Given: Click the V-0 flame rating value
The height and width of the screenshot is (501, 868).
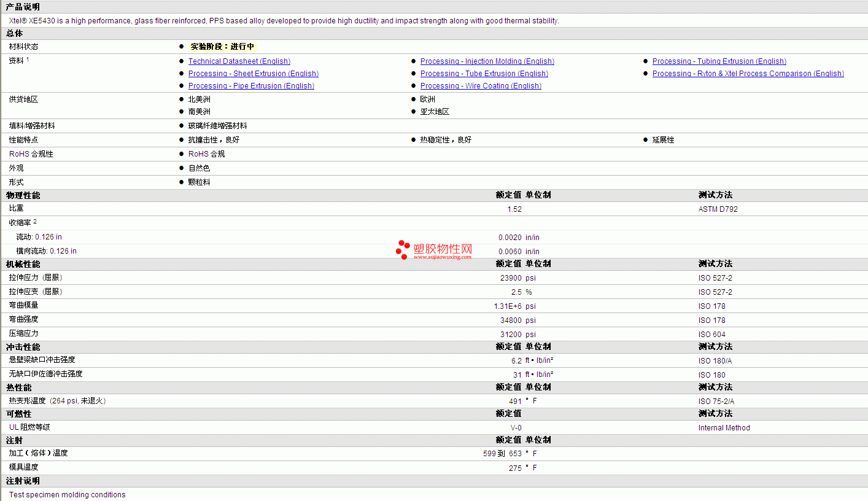Looking at the screenshot, I should 516,428.
